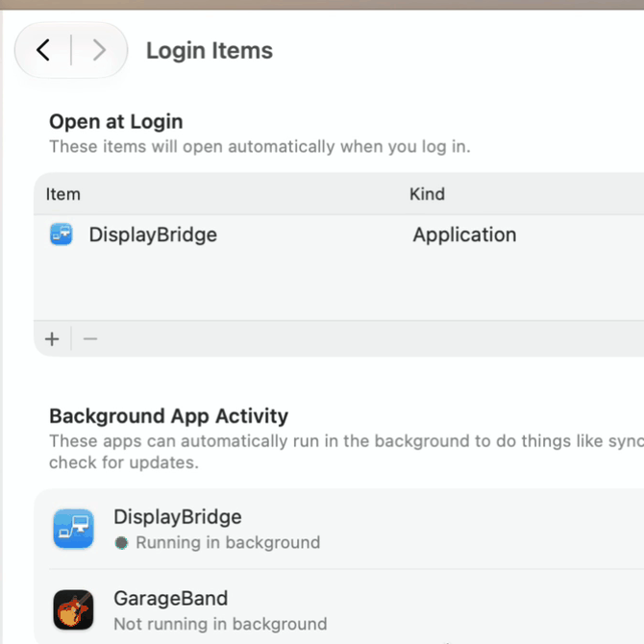This screenshot has width=644, height=644.
Task: Click the Application kind cell
Action: [464, 235]
